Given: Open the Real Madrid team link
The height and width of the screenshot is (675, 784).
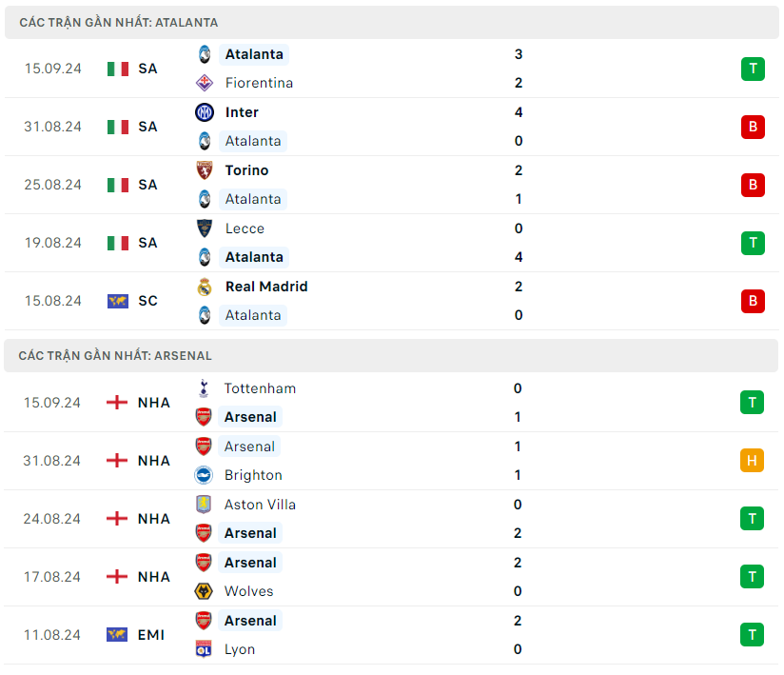Looking at the screenshot, I should pyautogui.click(x=266, y=287).
